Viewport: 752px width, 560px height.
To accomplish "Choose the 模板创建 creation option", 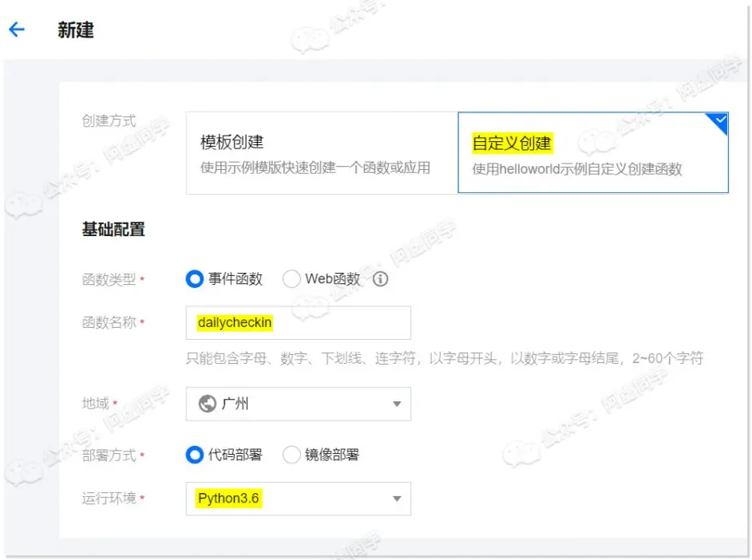I will (x=321, y=152).
